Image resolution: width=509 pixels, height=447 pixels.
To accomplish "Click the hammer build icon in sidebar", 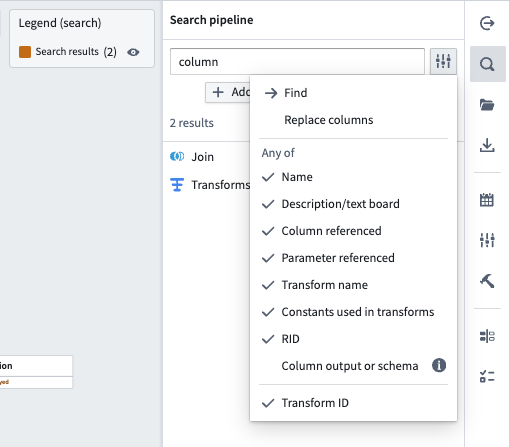I will coord(487,281).
